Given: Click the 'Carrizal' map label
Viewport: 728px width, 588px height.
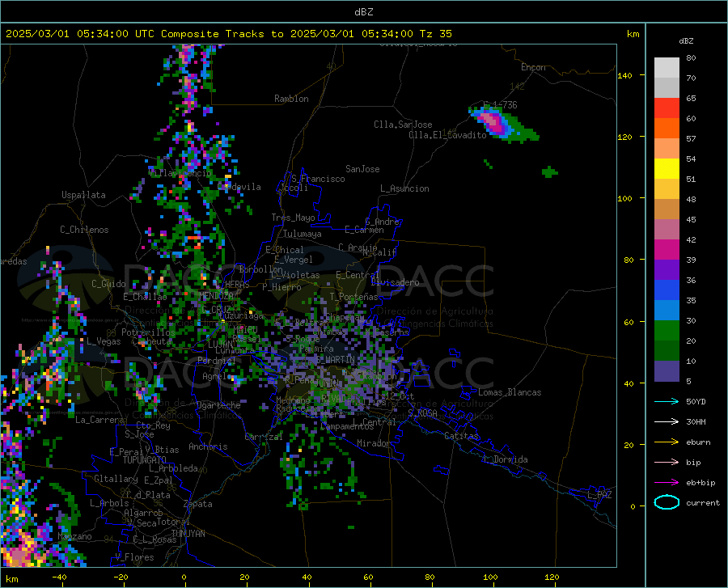Looking at the screenshot, I should tap(264, 437).
